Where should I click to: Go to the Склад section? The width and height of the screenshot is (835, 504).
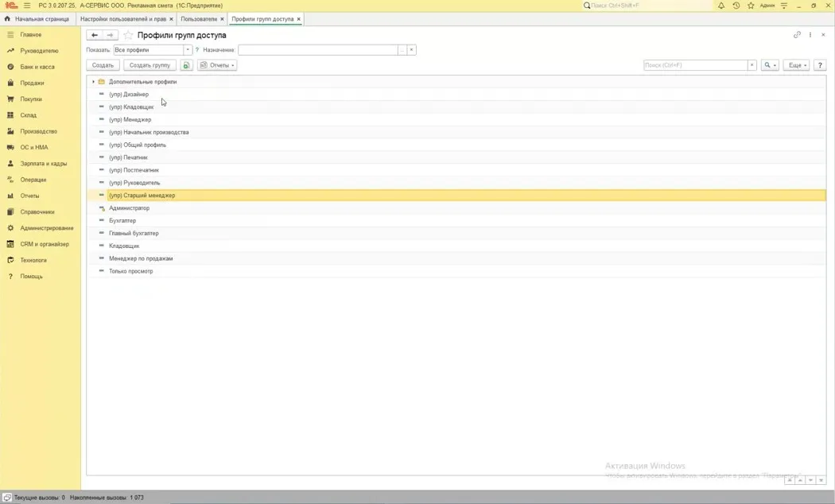[x=28, y=115]
